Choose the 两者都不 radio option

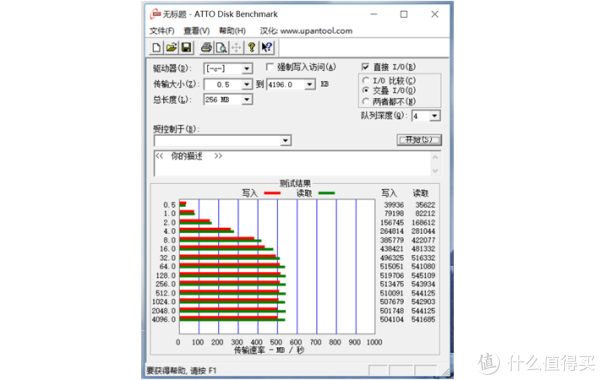[366, 101]
